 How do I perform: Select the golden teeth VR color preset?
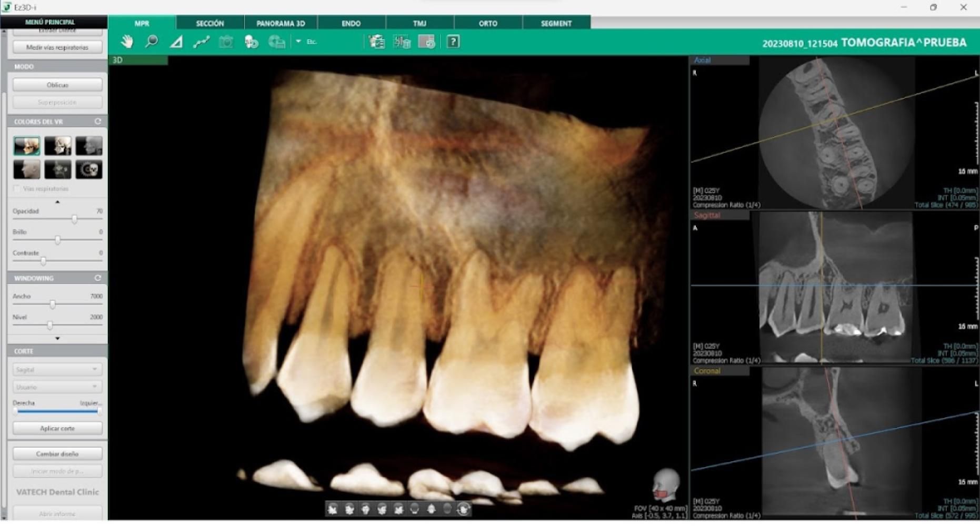coord(26,146)
